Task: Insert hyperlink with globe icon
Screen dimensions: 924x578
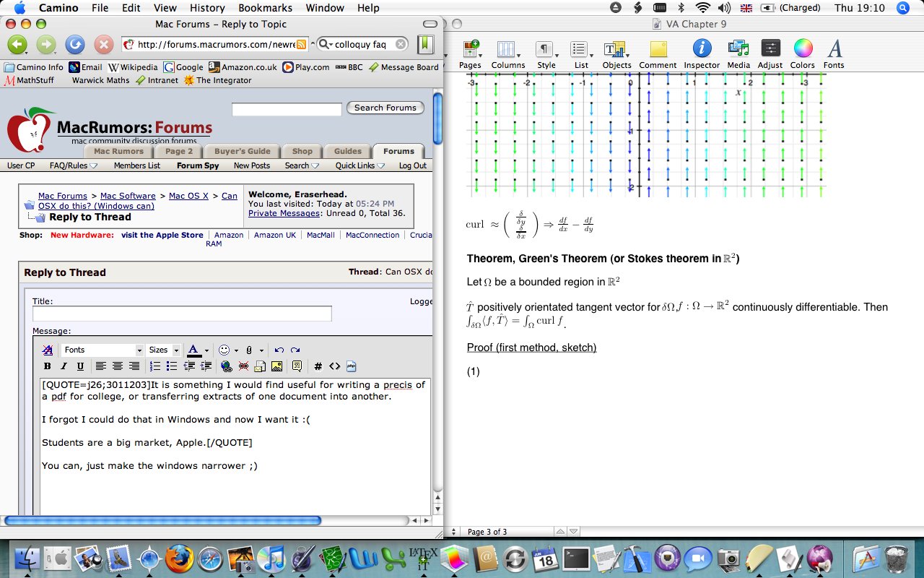Action: click(227, 366)
